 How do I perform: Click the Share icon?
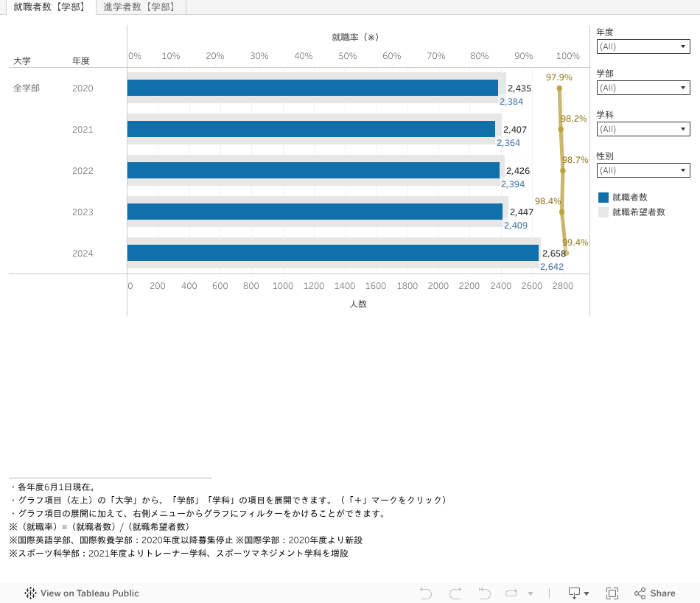[x=654, y=593]
